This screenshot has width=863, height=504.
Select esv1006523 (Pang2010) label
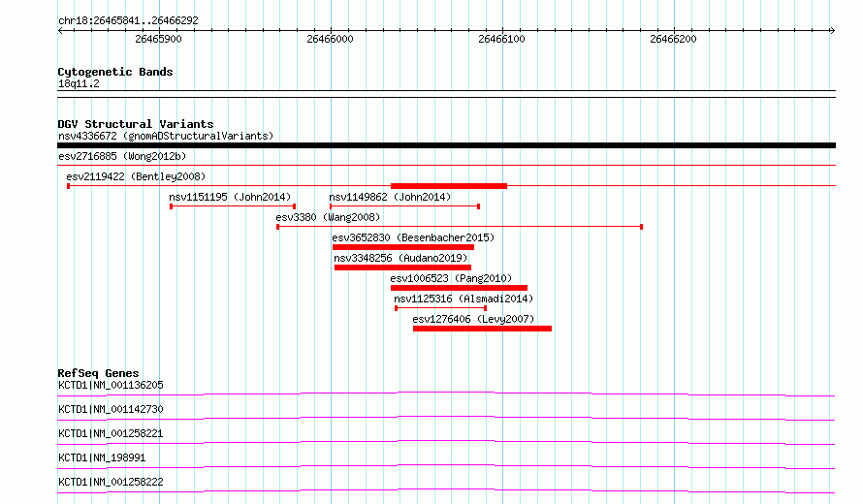[x=451, y=278]
